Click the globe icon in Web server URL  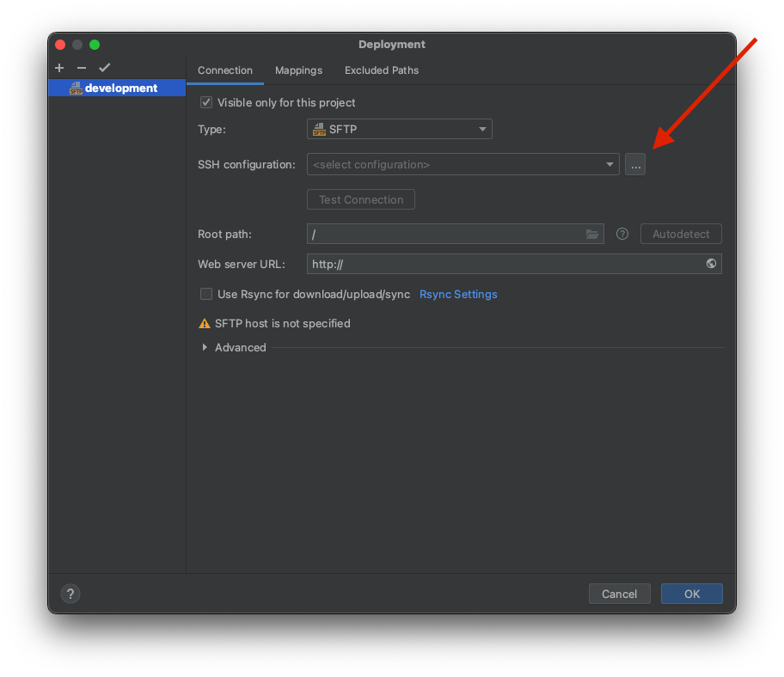(711, 264)
